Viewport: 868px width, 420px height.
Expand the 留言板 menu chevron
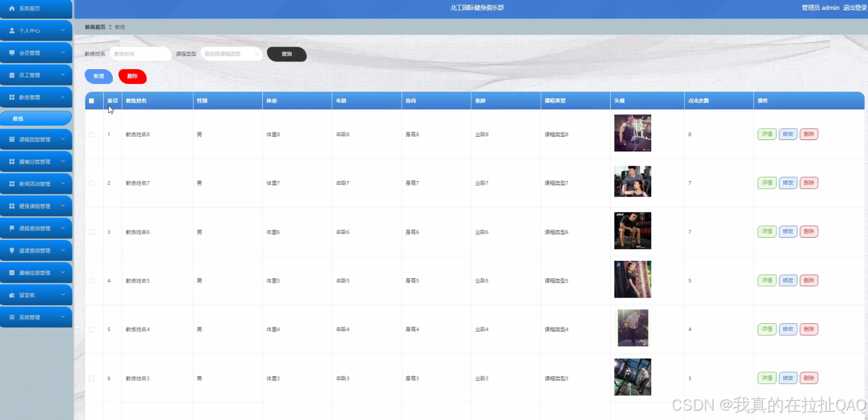tap(63, 295)
